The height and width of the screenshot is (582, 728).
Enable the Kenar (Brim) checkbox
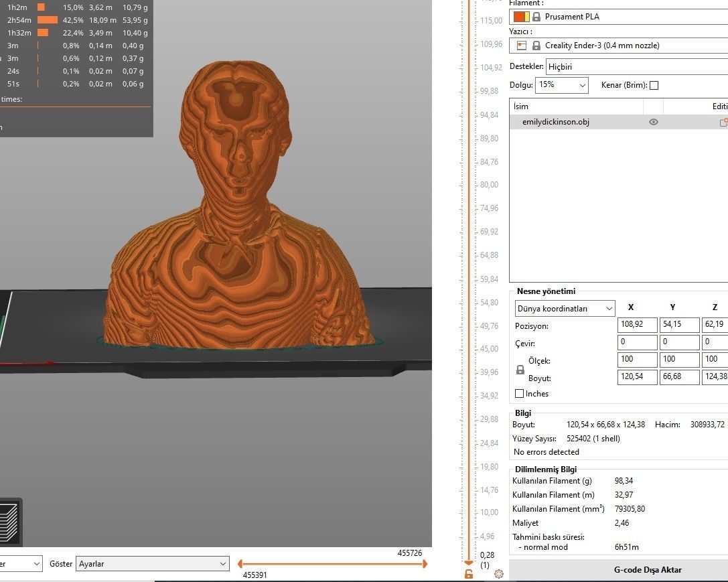[x=654, y=86]
